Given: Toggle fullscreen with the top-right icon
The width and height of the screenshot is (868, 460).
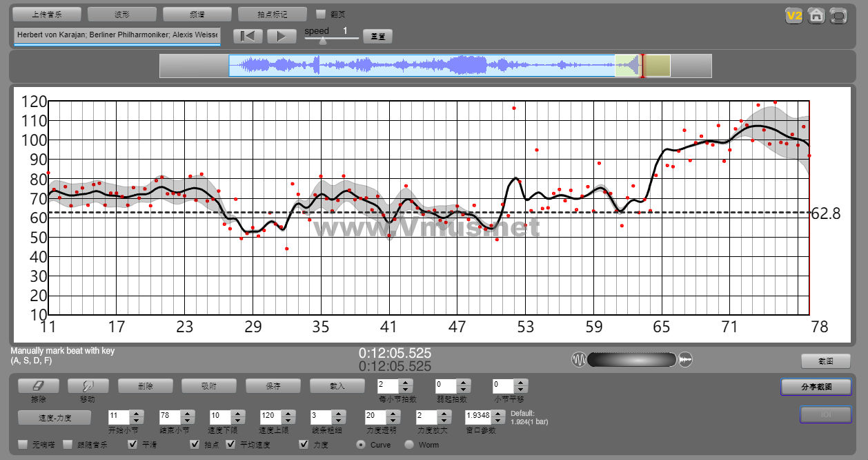Looking at the screenshot, I should [838, 16].
